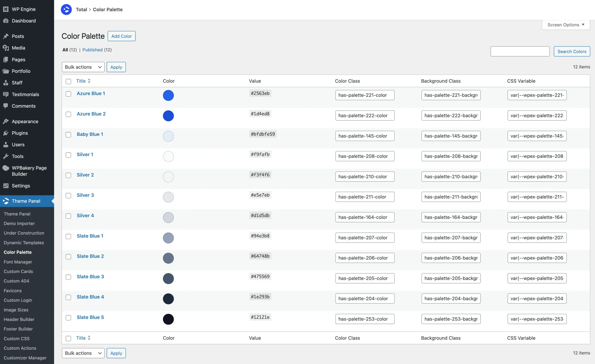595x364 pixels.
Task: Open Demo Importer submenu item
Action: 19,223
